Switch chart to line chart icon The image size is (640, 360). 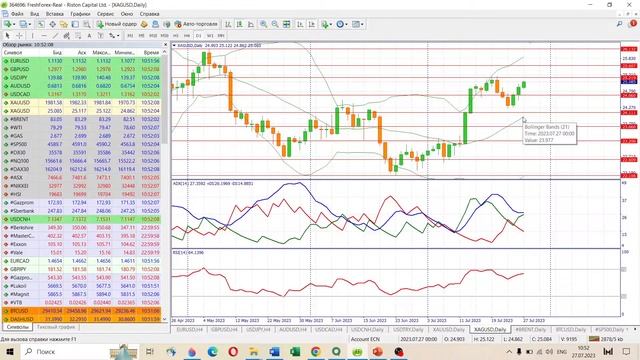(251, 24)
